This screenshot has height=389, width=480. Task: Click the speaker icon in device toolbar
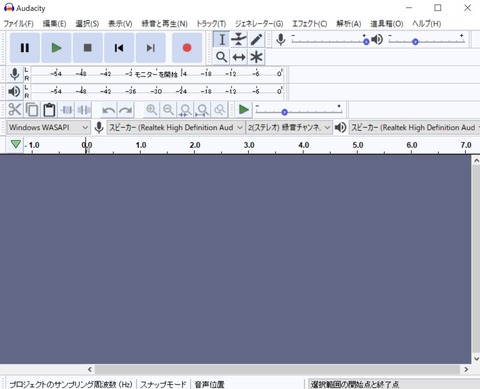point(340,127)
